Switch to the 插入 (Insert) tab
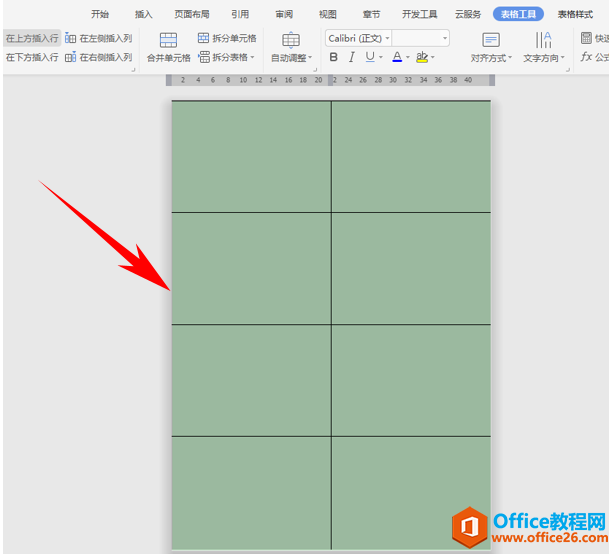615x555 pixels. 144,15
